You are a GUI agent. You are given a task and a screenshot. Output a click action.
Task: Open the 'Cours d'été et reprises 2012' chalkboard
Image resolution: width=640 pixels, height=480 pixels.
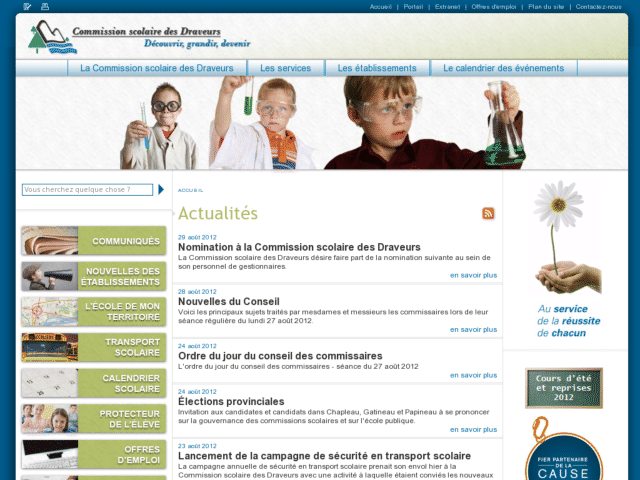(x=564, y=388)
